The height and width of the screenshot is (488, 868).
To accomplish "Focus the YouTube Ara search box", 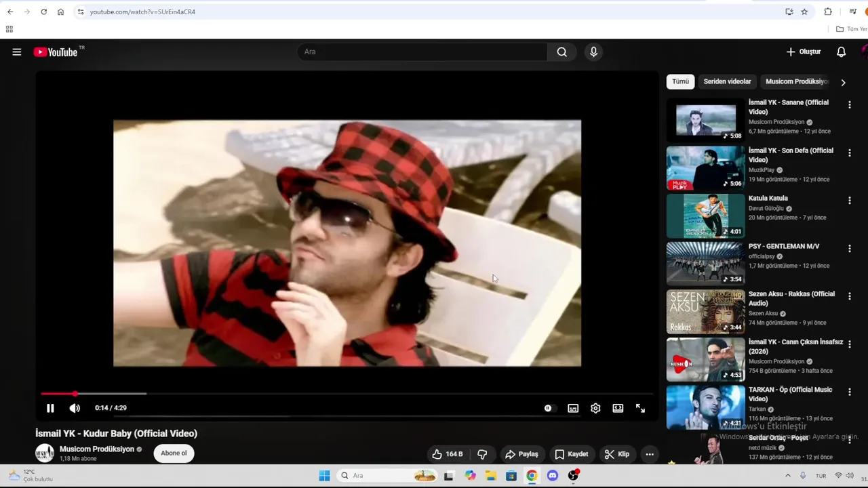I will (422, 52).
